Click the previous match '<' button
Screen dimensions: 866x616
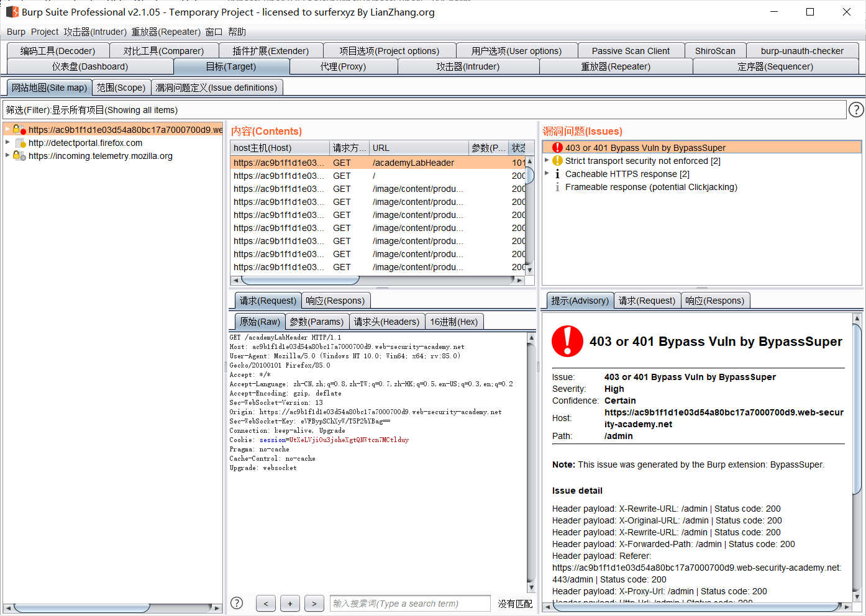[266, 604]
